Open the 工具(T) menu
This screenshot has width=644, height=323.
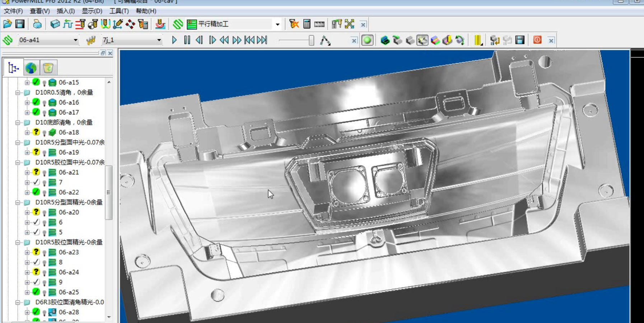click(x=119, y=11)
